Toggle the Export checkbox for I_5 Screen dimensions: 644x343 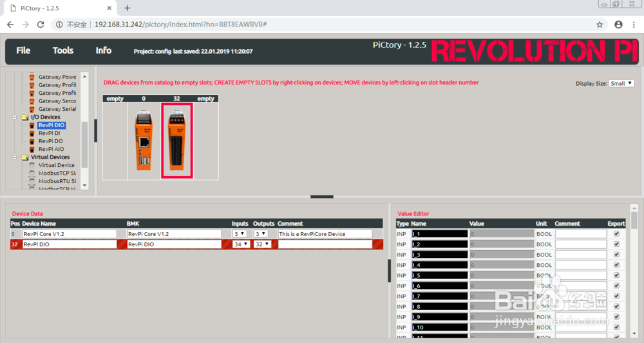click(x=616, y=275)
